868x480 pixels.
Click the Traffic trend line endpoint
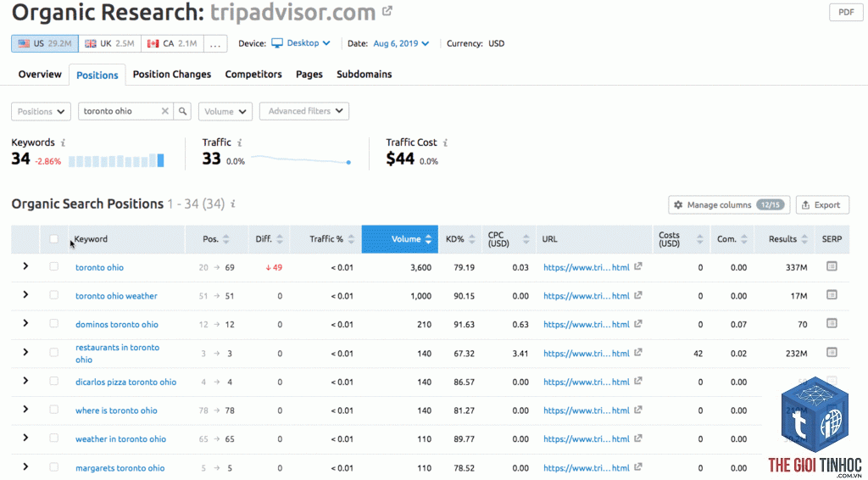point(348,162)
